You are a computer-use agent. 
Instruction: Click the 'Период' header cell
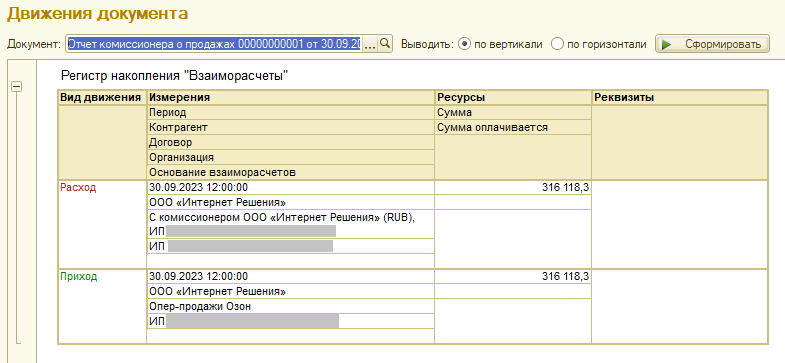coord(291,113)
